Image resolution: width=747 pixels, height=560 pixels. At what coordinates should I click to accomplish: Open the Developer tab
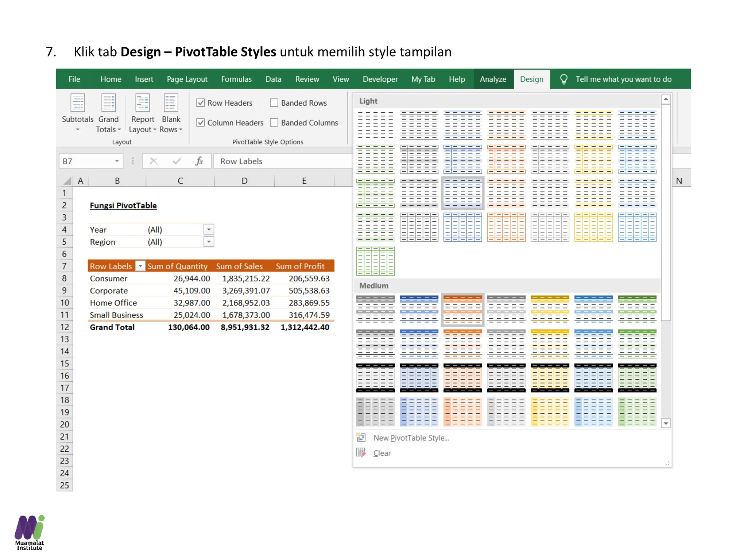click(x=380, y=79)
